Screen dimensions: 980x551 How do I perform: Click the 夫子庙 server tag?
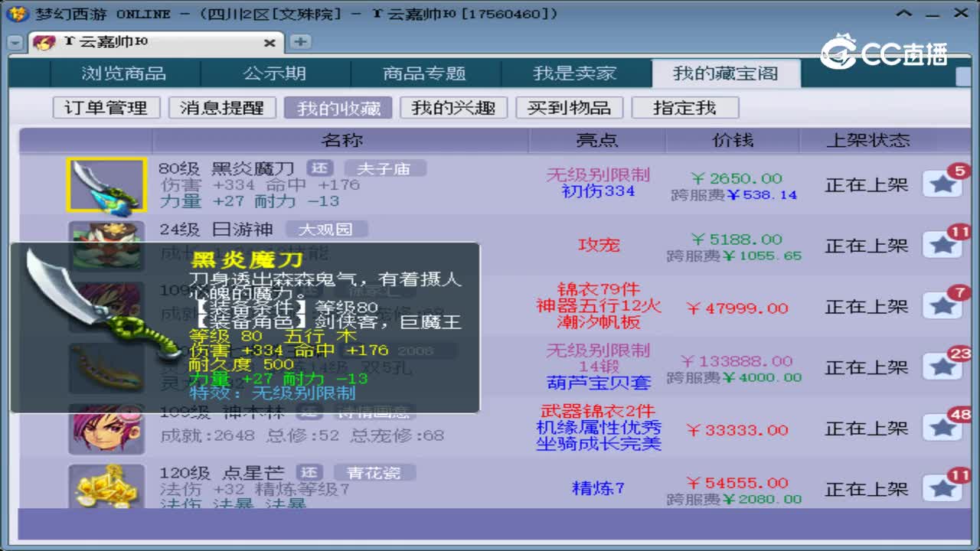384,168
